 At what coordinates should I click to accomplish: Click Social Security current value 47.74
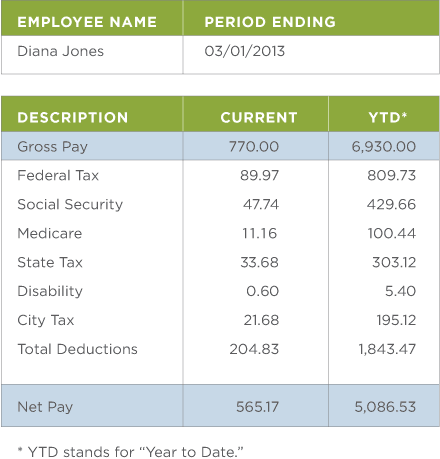261,204
